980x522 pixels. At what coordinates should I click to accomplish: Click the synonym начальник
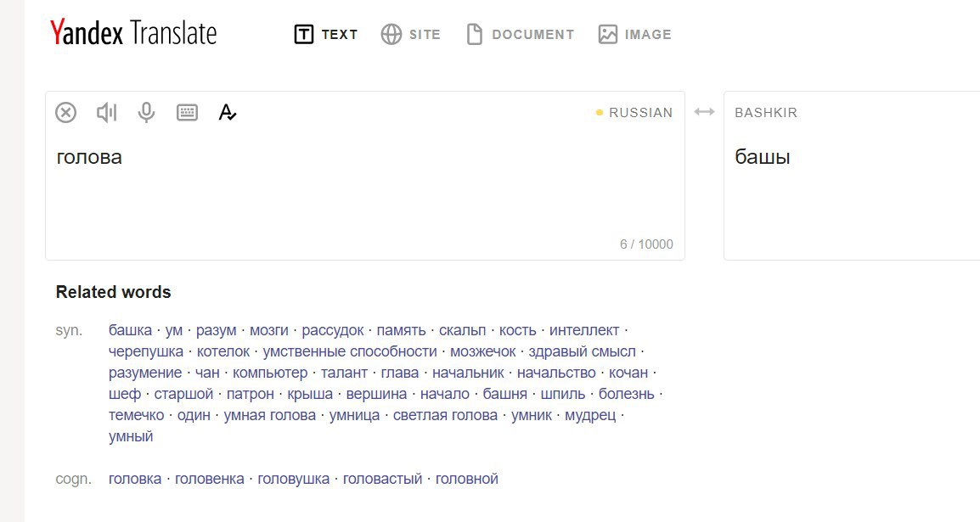[468, 373]
